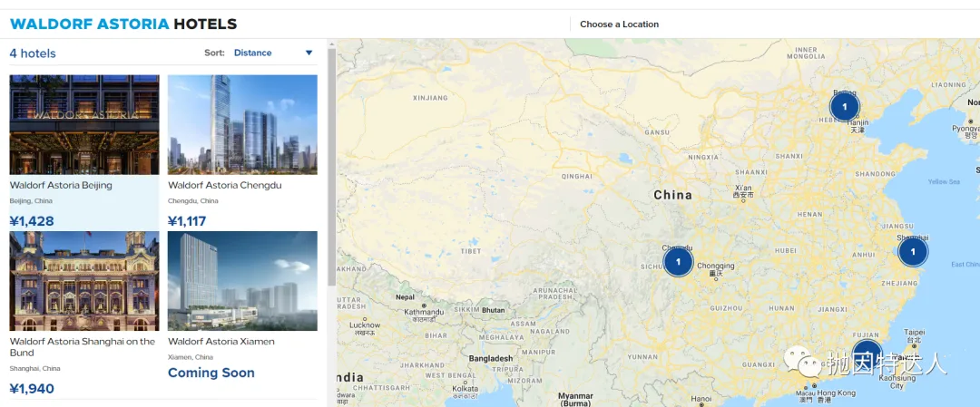Open Waldorf Astoria Chengdu photo
Viewport: 980px width, 407px height.
pos(242,124)
